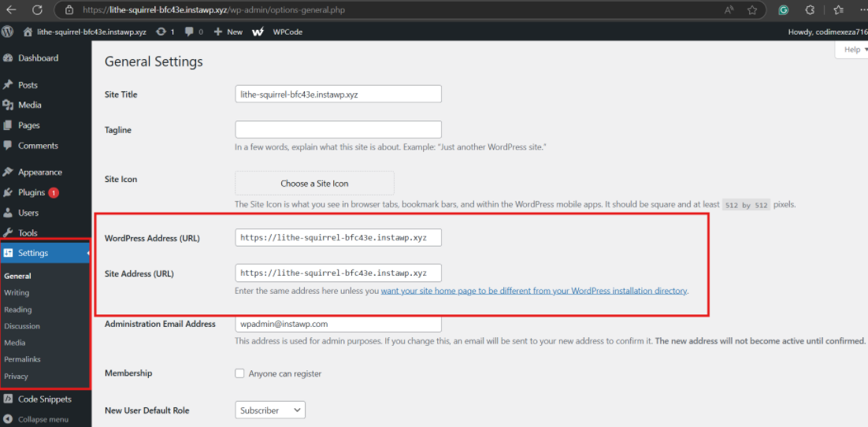Click Choose a Site Icon button
This screenshot has width=868, height=427.
point(314,184)
